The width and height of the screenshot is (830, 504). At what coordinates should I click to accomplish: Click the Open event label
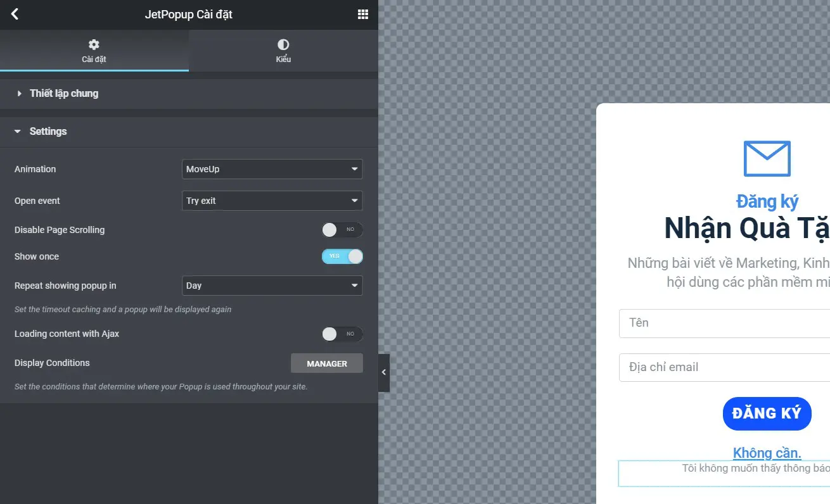[x=37, y=201]
